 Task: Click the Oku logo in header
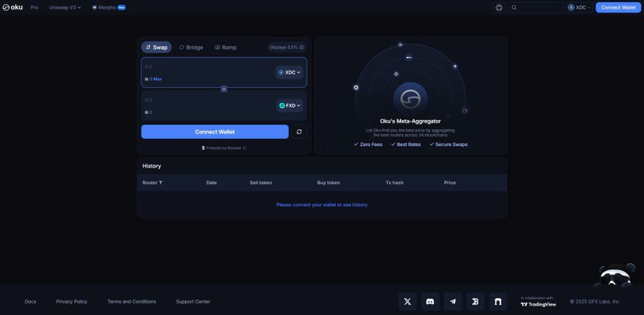[12, 7]
